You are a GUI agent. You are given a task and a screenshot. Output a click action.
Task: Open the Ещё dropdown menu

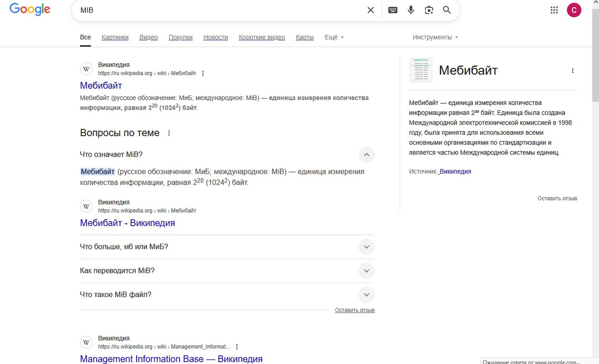[334, 37]
